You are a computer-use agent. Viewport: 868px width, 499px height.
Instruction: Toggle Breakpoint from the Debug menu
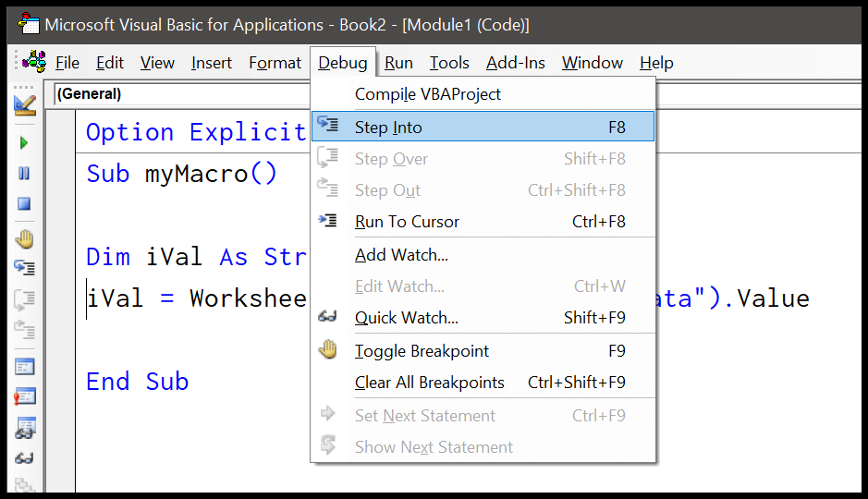pos(422,351)
